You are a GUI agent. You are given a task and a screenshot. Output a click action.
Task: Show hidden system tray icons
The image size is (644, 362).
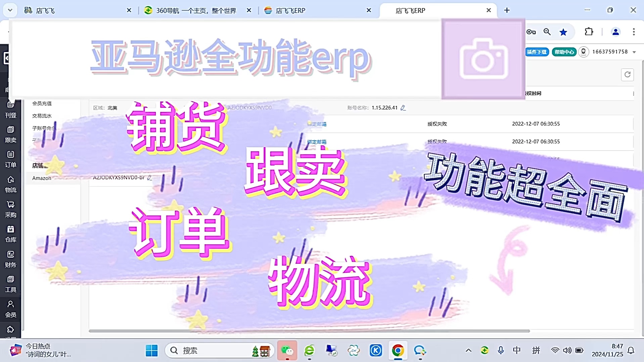tap(468, 350)
